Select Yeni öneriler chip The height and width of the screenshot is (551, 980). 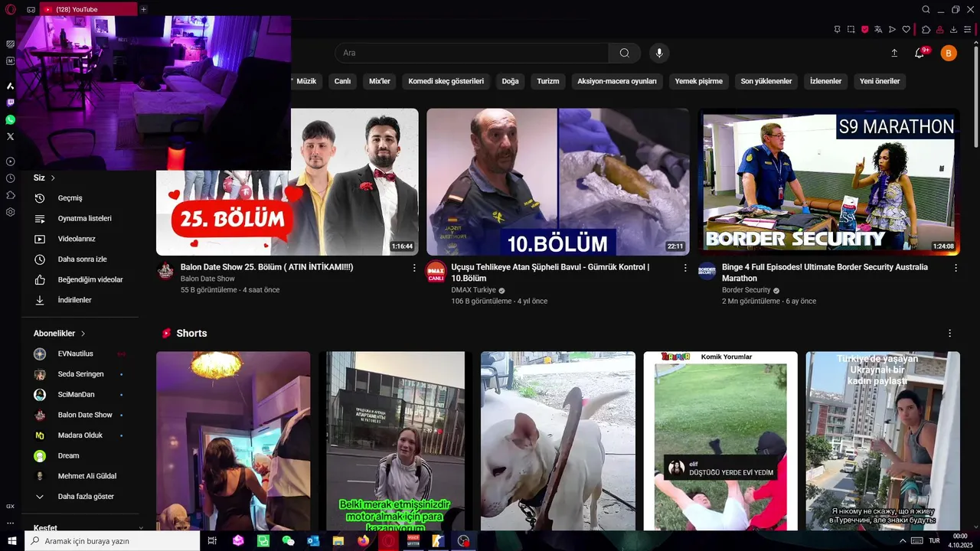point(880,81)
